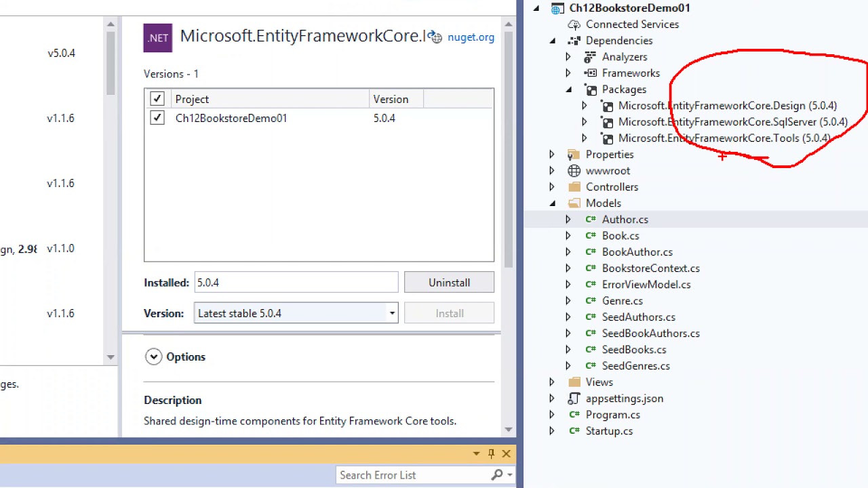This screenshot has width=868, height=488.
Task: Collapse the Dependencies node
Action: (553, 41)
